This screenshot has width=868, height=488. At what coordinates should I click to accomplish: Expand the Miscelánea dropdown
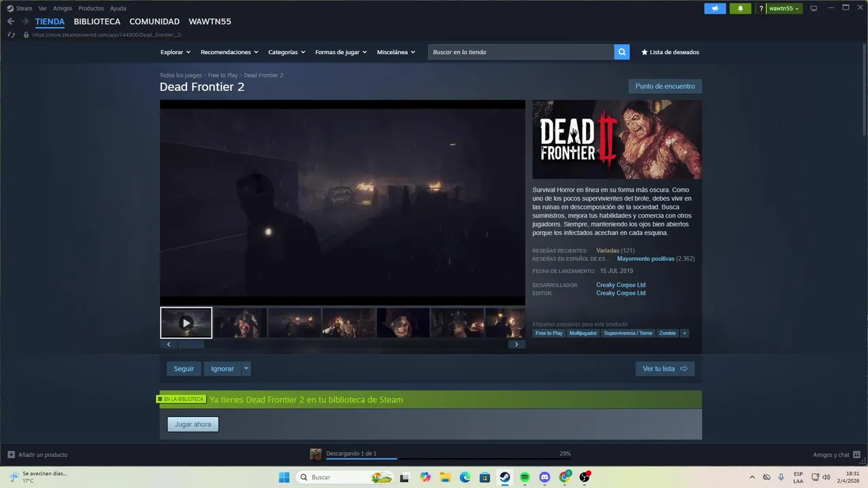coord(396,52)
